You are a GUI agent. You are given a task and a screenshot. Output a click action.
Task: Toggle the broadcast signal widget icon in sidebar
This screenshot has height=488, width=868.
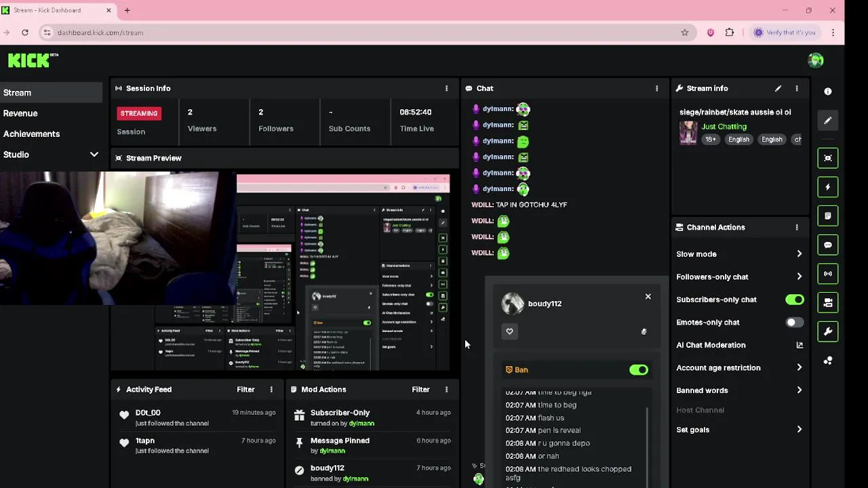(x=827, y=274)
